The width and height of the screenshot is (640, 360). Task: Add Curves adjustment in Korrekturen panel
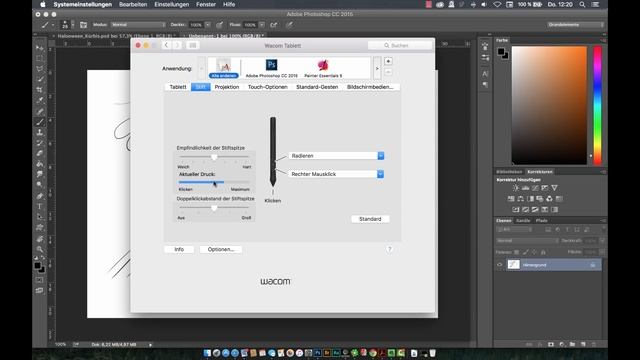tap(535, 188)
